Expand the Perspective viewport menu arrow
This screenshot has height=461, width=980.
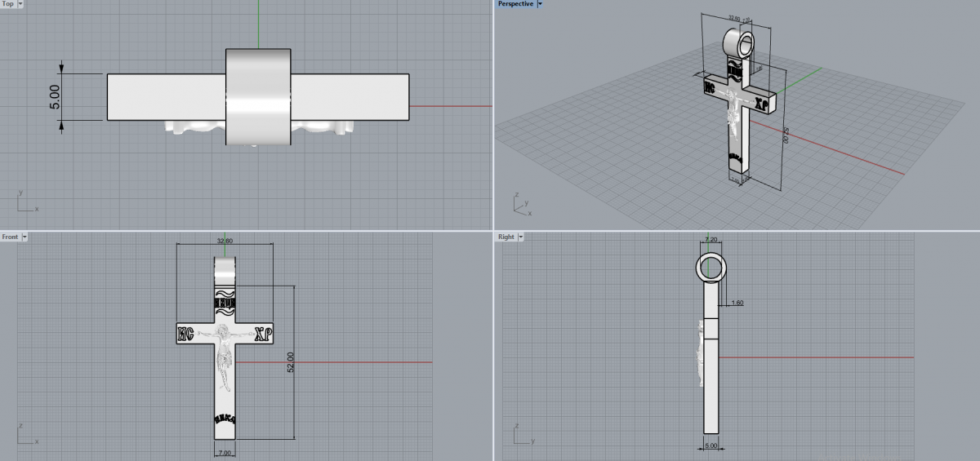click(540, 4)
